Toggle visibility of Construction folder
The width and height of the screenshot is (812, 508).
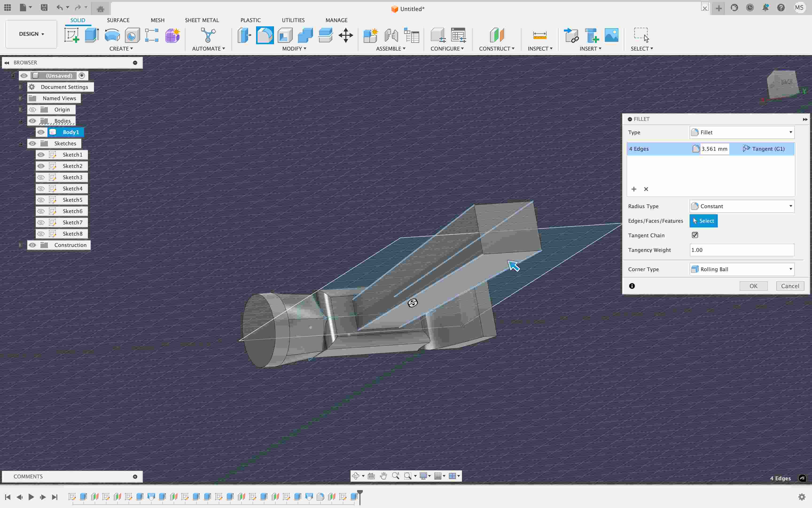click(x=33, y=245)
